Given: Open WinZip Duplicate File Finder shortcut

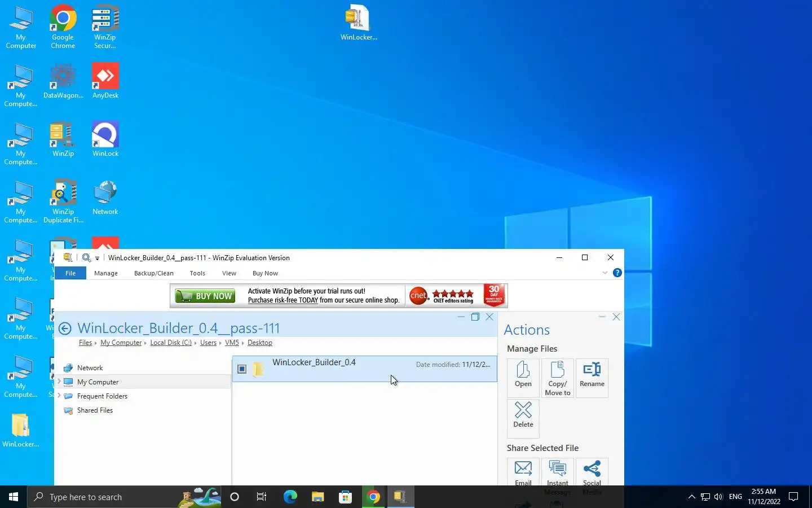Looking at the screenshot, I should click(x=63, y=202).
